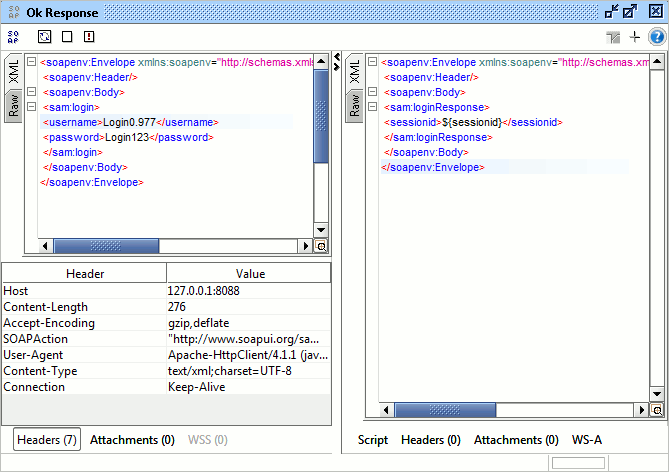Screen dimensions: 669x472
Task: Switch response pane to Raw tab
Action: tap(355, 106)
